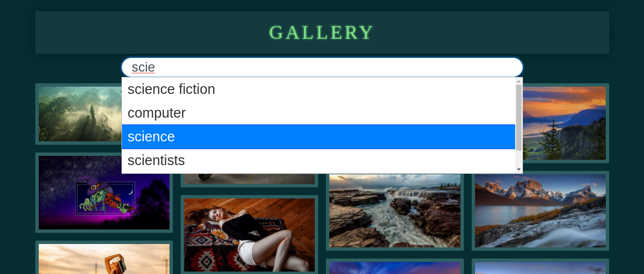Click the suggestion list scroll-down arrow
This screenshot has width=644, height=274.
519,169
